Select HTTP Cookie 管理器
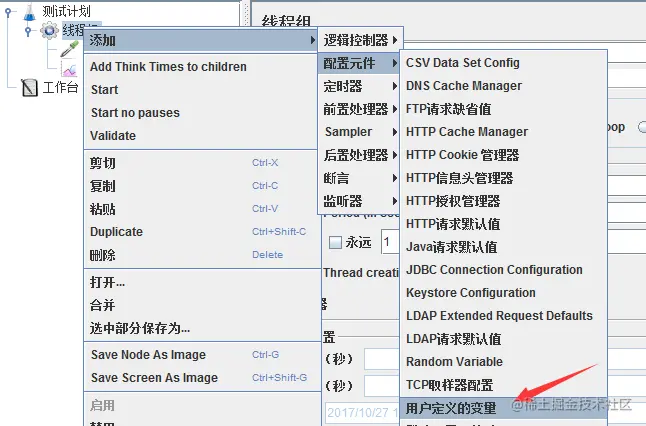The image size is (646, 426). 503,155
